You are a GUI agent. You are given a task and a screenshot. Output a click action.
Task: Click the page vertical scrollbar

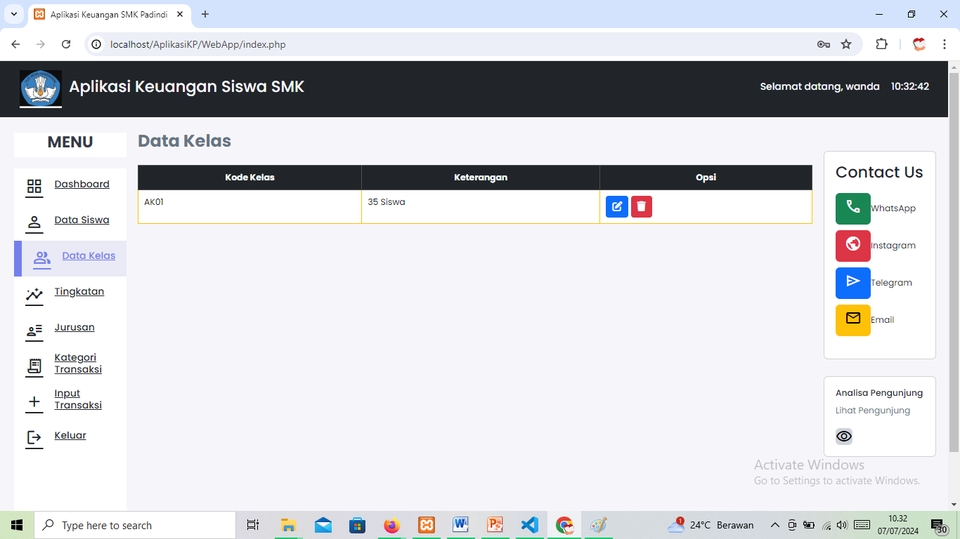click(954, 263)
